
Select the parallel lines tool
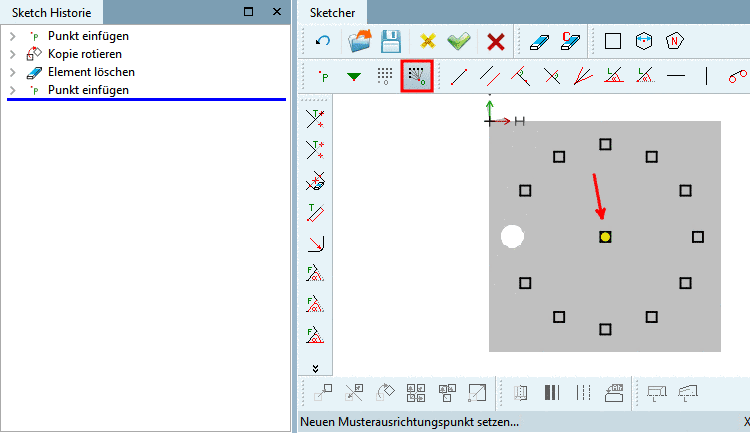point(490,77)
